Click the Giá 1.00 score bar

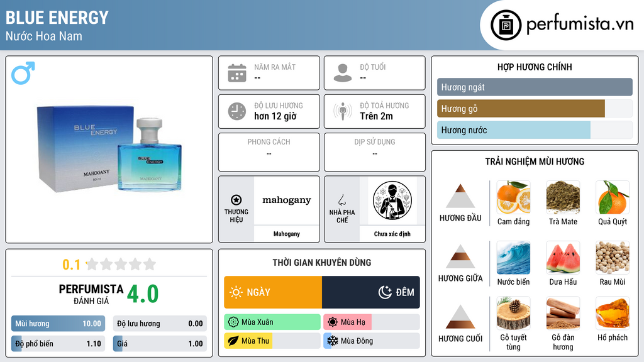coord(160,344)
